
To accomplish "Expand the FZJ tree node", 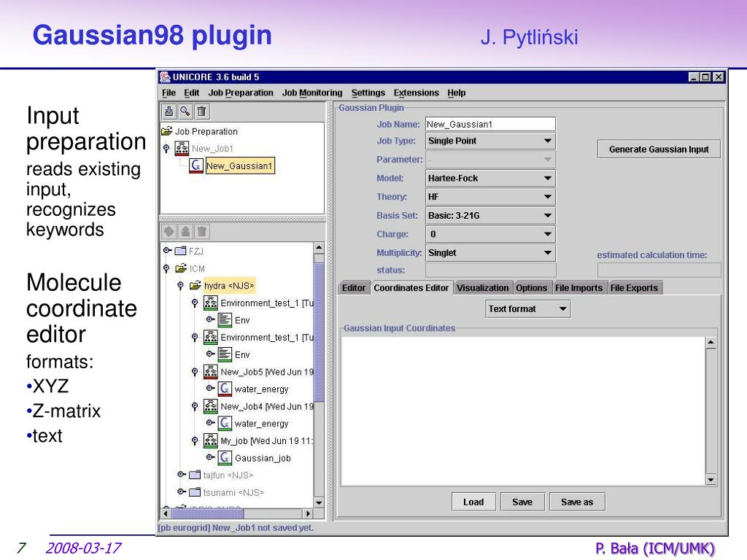I will point(167,250).
